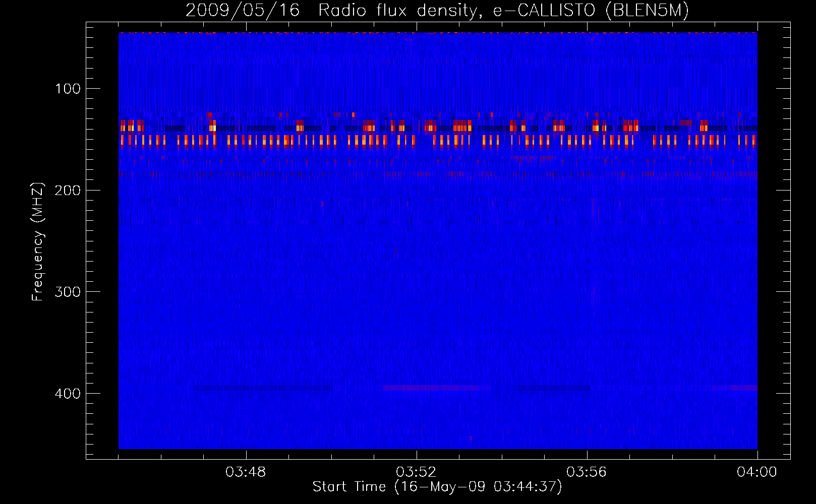This screenshot has width=816, height=504.
Task: Click the plot title date 2009/05/16
Action: coord(243,11)
